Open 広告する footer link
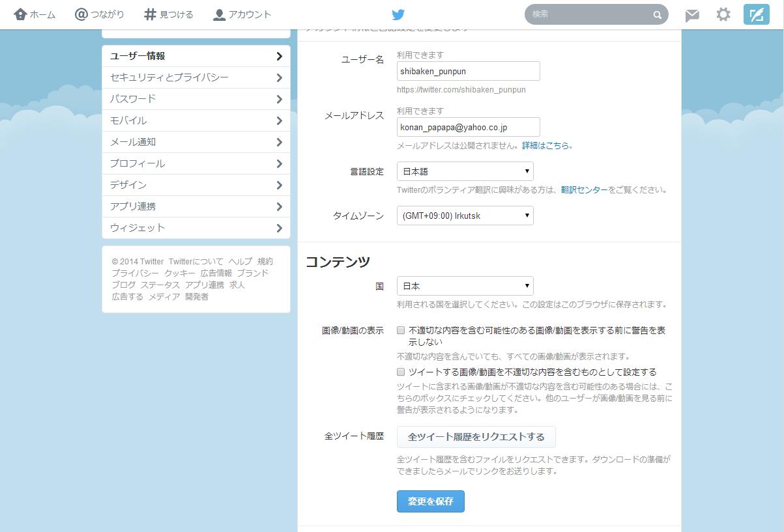The height and width of the screenshot is (532, 784). (x=127, y=296)
